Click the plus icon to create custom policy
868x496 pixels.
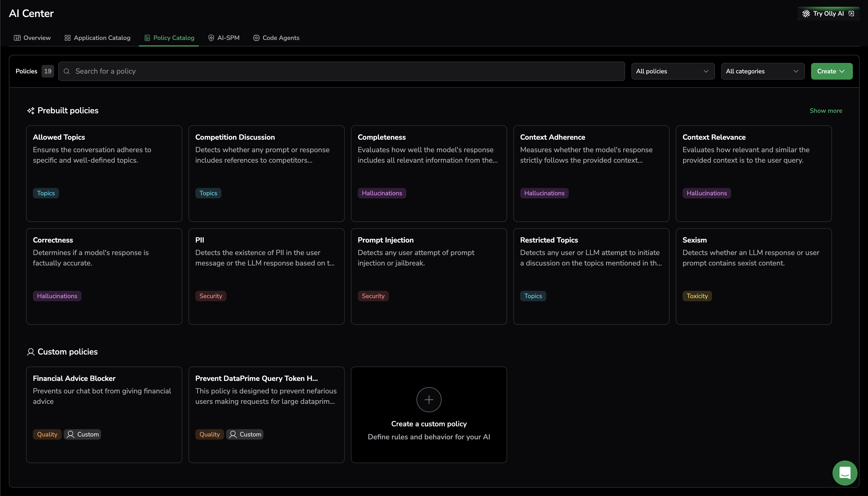429,400
